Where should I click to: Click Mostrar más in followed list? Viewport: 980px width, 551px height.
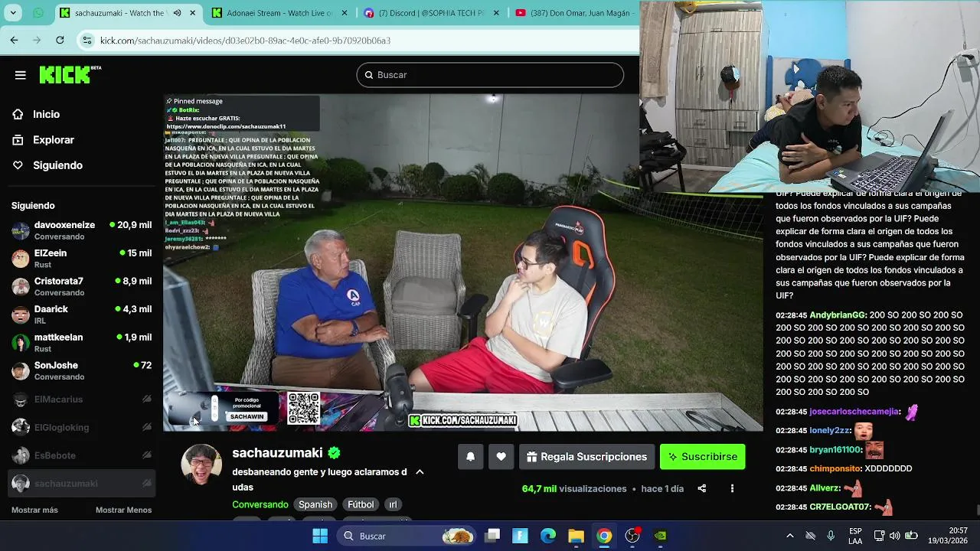pos(34,510)
